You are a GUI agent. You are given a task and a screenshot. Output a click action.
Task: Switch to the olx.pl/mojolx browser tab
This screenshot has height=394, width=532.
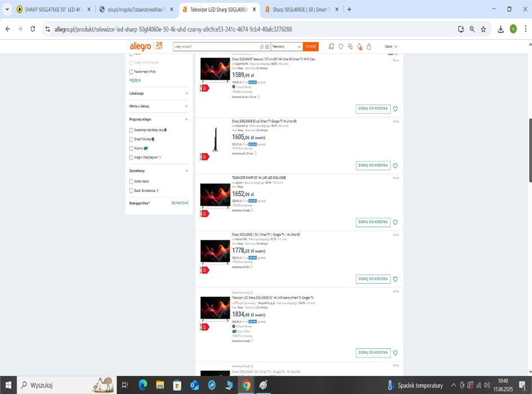136,10
